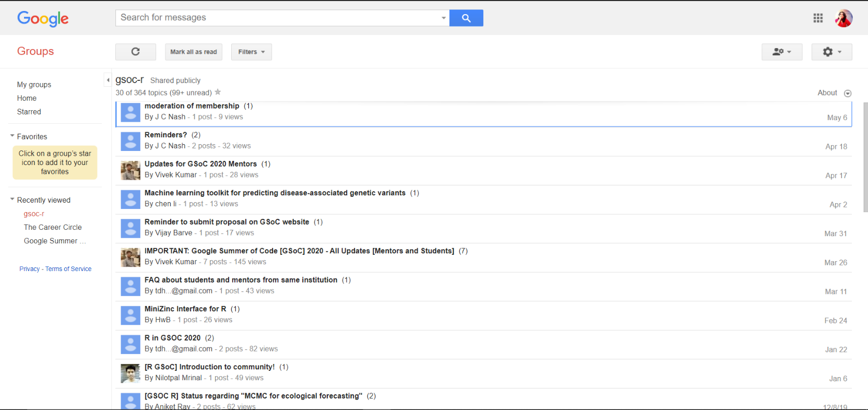Click the blue search magnifier button

466,18
